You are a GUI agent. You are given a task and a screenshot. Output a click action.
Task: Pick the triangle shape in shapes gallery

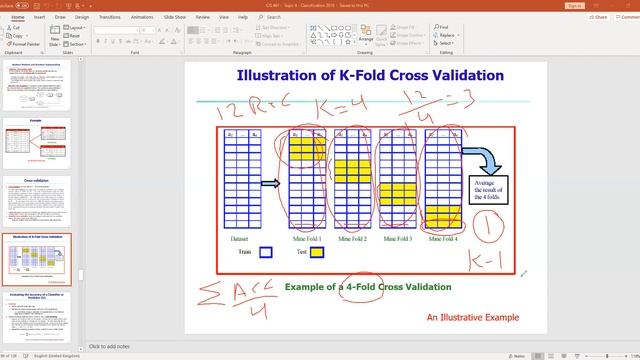coord(313,35)
